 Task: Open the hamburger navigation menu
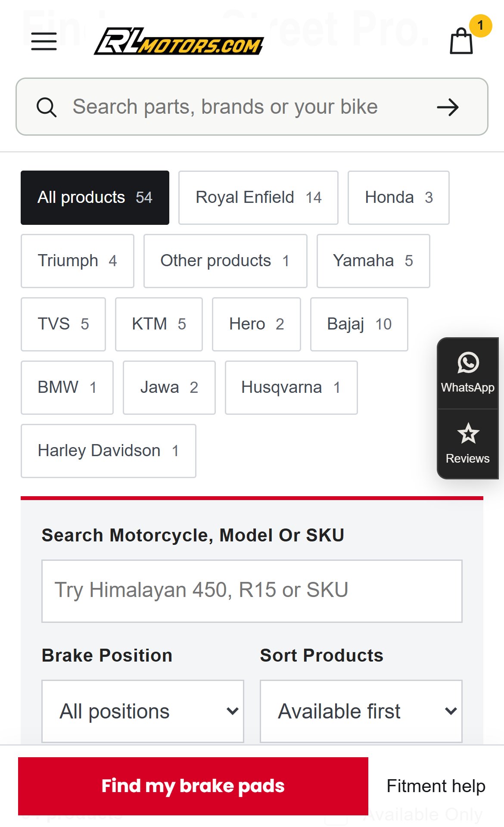[44, 41]
